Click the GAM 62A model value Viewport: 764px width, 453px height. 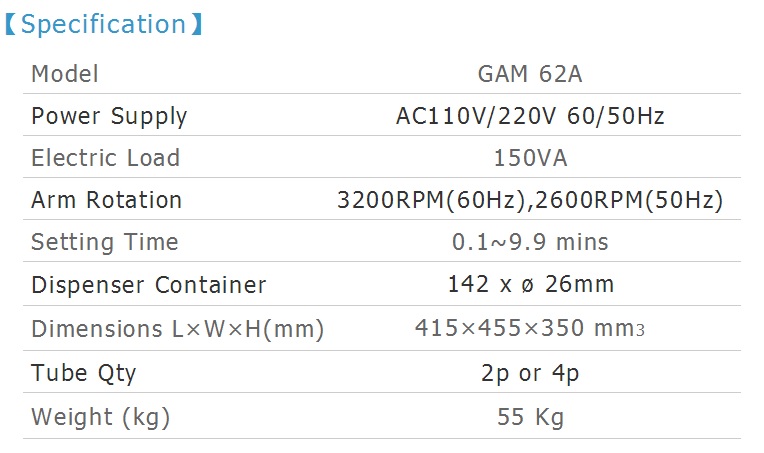(530, 74)
